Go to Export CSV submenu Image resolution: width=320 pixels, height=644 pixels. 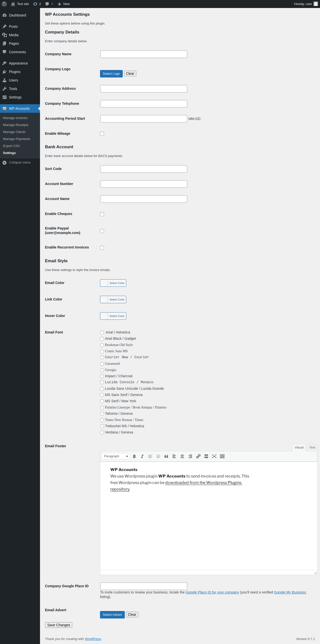point(11,146)
